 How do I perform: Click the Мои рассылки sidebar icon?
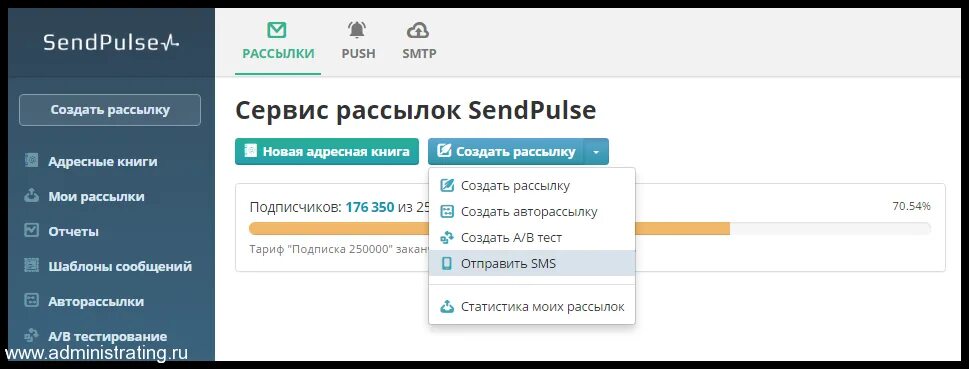31,196
